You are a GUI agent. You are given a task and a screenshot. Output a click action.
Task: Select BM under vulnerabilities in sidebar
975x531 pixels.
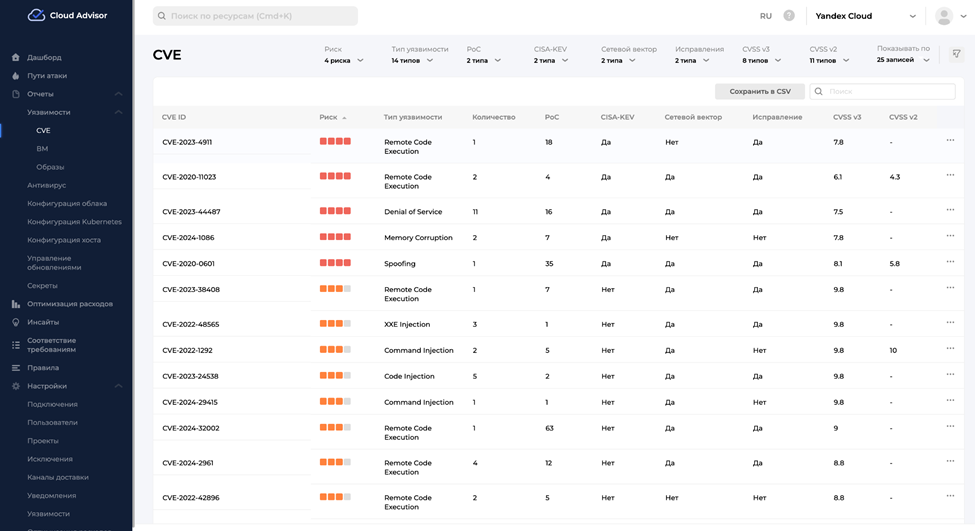tap(42, 149)
